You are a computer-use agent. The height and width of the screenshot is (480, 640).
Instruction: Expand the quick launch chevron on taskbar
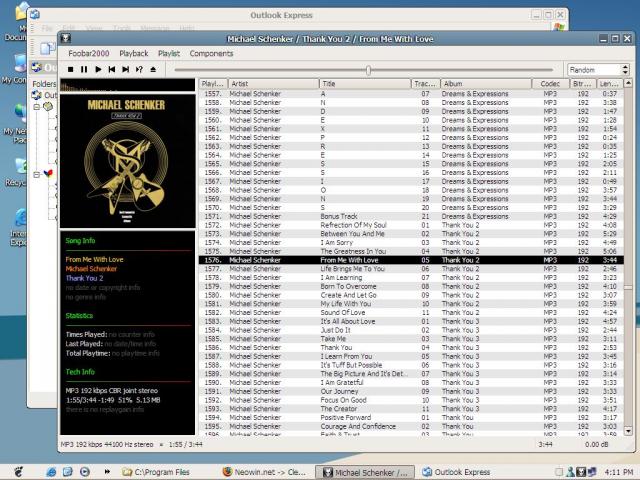coord(107,472)
